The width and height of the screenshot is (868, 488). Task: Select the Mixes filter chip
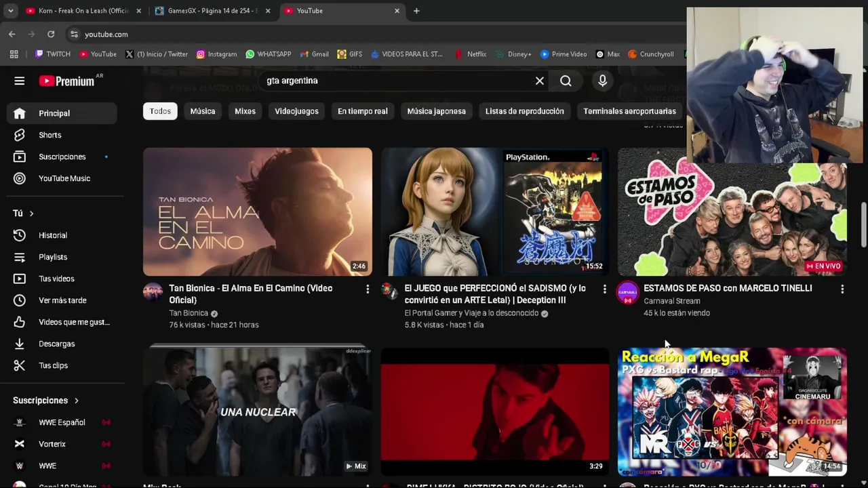[x=245, y=111]
